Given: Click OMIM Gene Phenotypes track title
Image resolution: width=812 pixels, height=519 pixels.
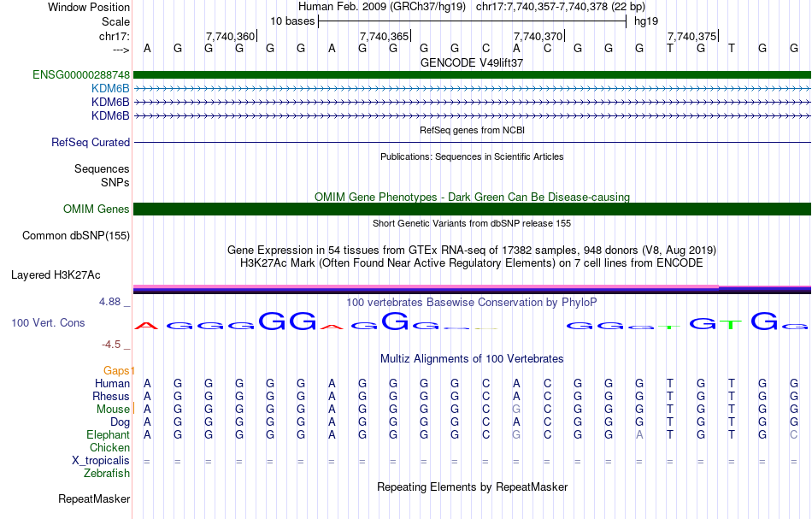Looking at the screenshot, I should [472, 197].
